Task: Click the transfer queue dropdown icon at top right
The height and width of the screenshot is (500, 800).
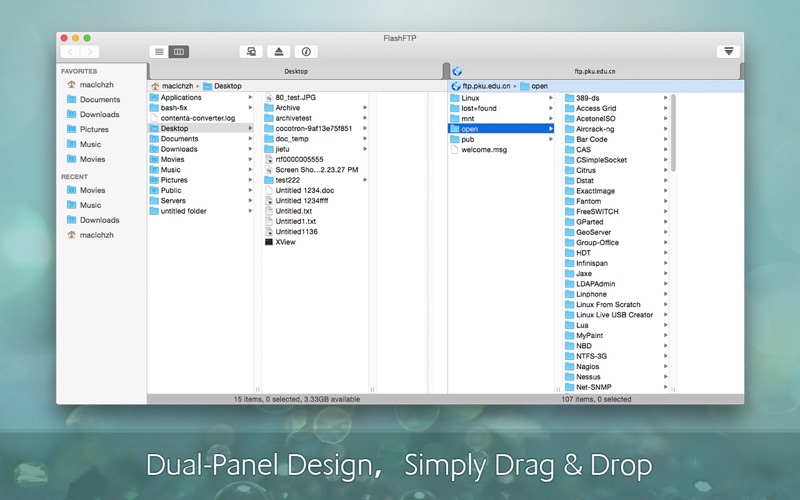Action: pos(729,52)
